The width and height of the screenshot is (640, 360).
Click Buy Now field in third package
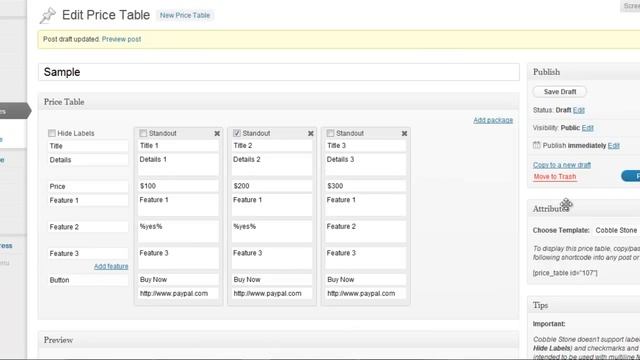(365, 280)
